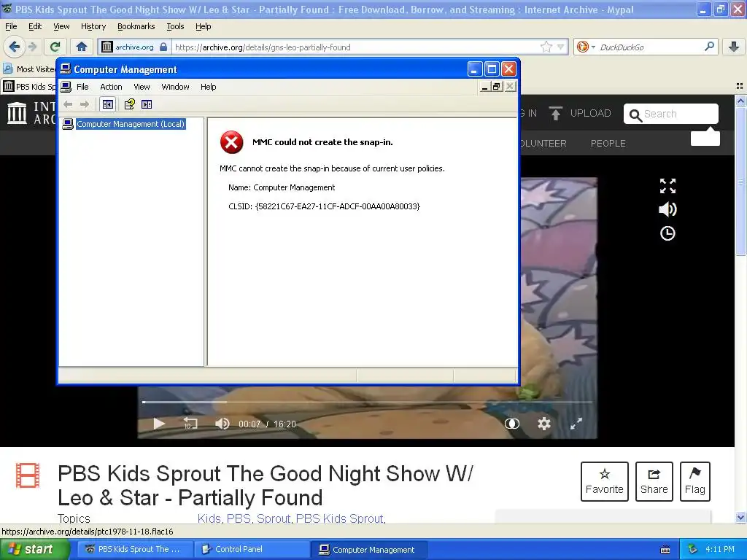The image size is (747, 560).
Task: Click the page vertical scrollbar up arrow
Action: coord(740,101)
